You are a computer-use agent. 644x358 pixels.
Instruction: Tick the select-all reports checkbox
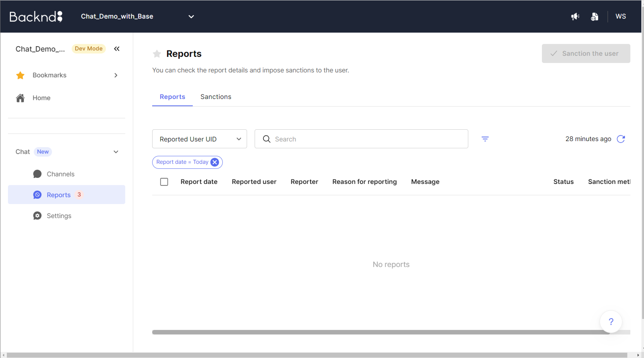coord(164,182)
